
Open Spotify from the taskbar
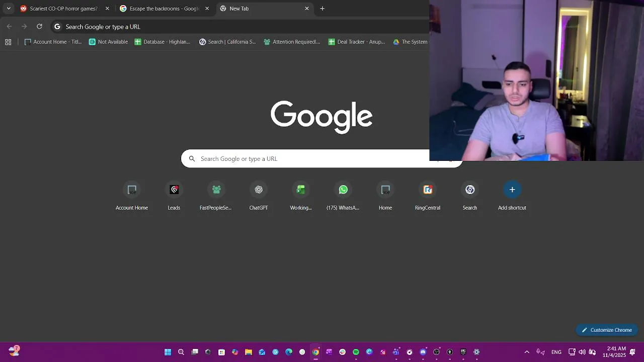[x=356, y=352]
